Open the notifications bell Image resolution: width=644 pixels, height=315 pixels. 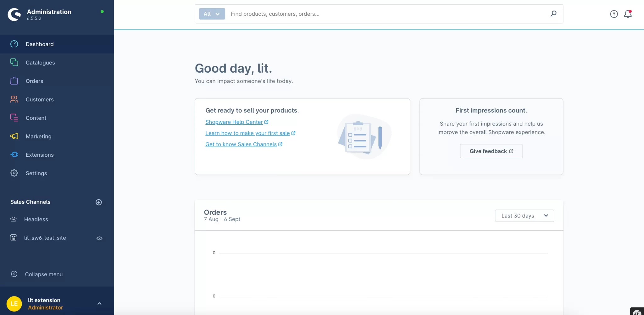pos(628,14)
